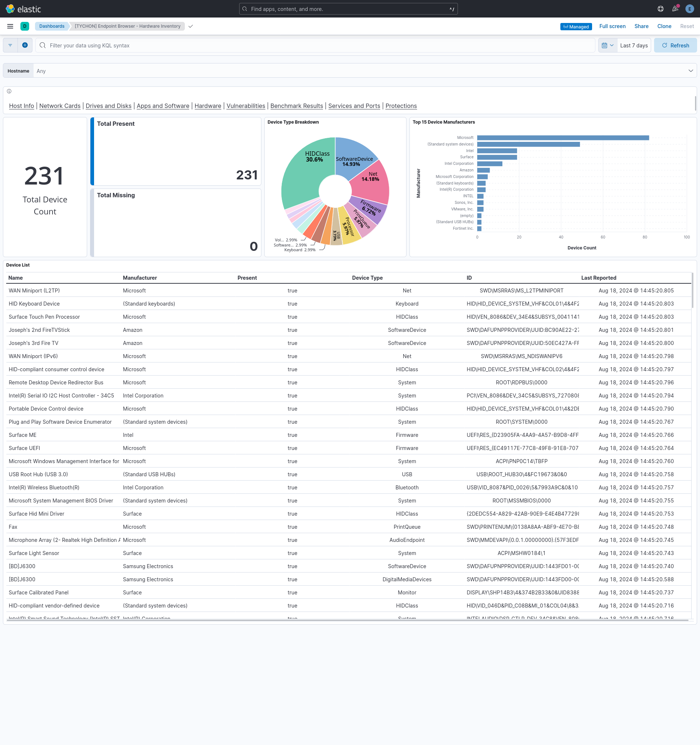Expand the Hostname control dropdown

691,71
